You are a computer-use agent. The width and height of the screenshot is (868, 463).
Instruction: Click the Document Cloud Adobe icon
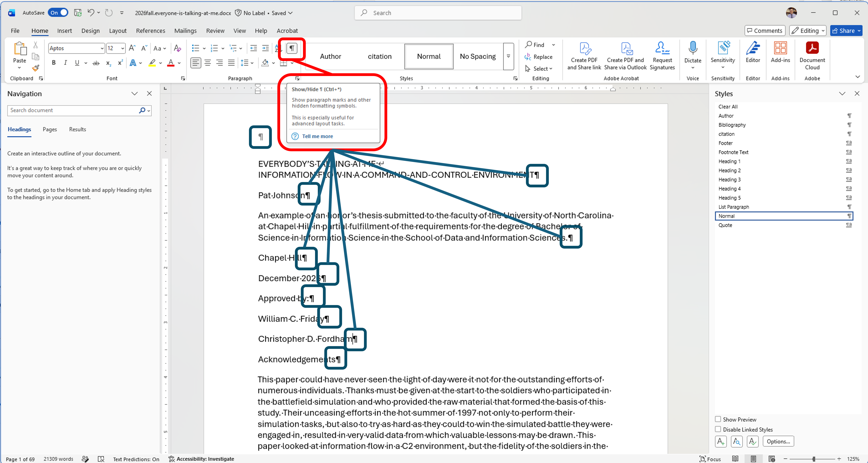point(812,48)
